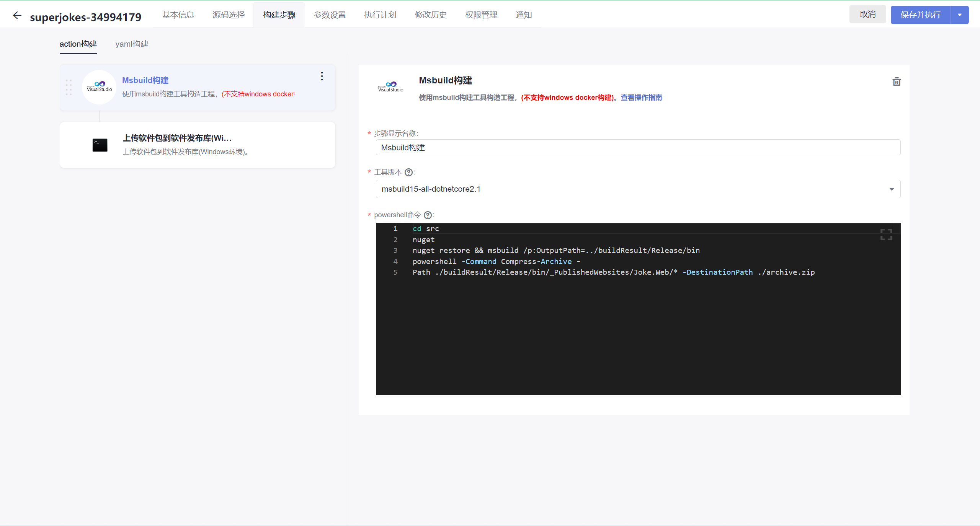Open the 工具版本 dropdown msbuild15-all-dotnetcore2.1
The height and width of the screenshot is (526, 980).
[x=638, y=189]
